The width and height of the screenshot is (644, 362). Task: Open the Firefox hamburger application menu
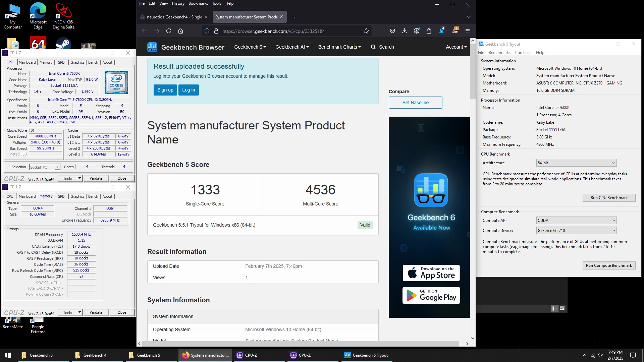click(467, 31)
